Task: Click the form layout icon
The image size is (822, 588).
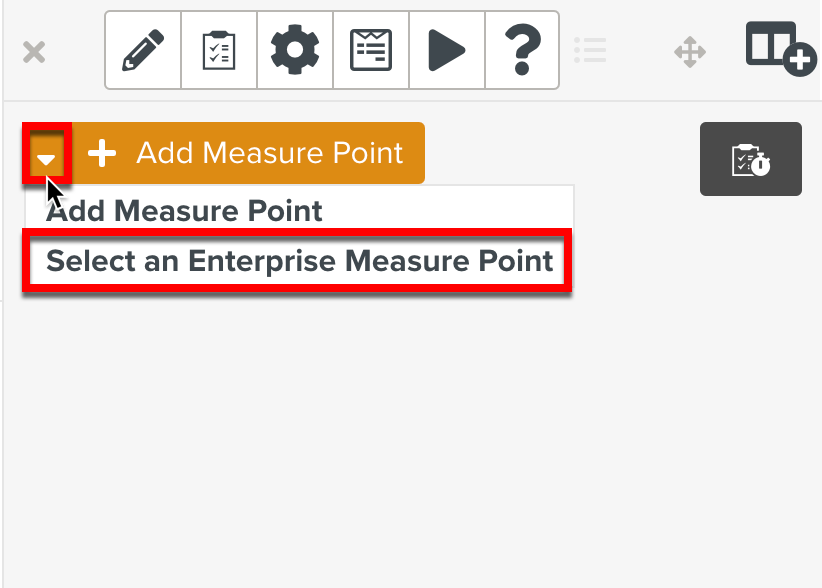Action: 371,50
